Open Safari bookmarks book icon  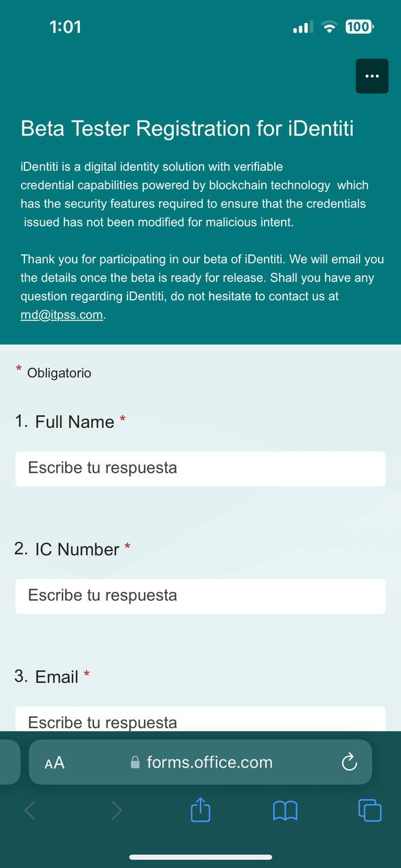pos(285,810)
